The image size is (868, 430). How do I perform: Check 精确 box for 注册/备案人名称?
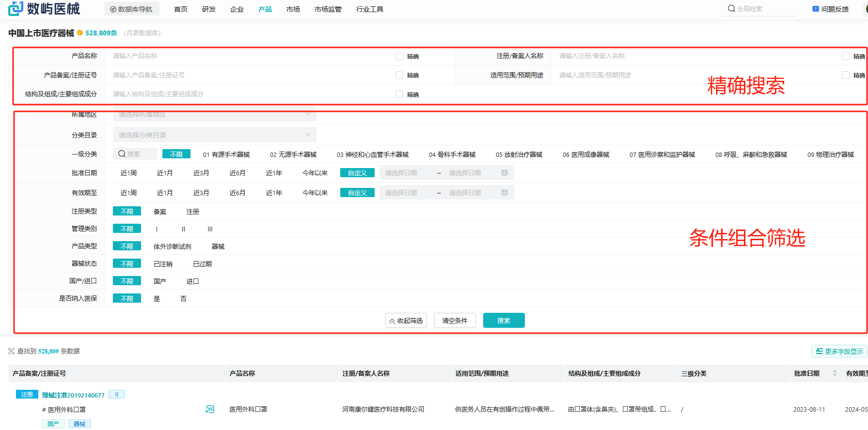pyautogui.click(x=846, y=56)
